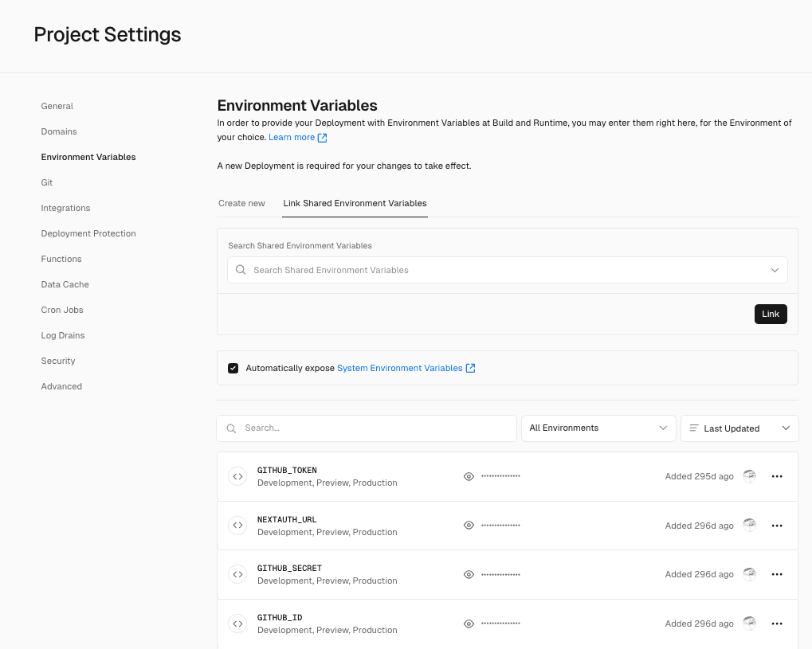This screenshot has width=812, height=649.
Task: Expand the Search Shared Environment Variables combo box
Action: (508, 270)
